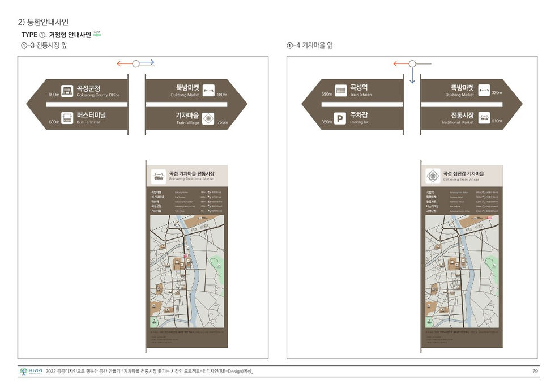Click the '기차마을' label on the ①-3 sign

pos(187,116)
